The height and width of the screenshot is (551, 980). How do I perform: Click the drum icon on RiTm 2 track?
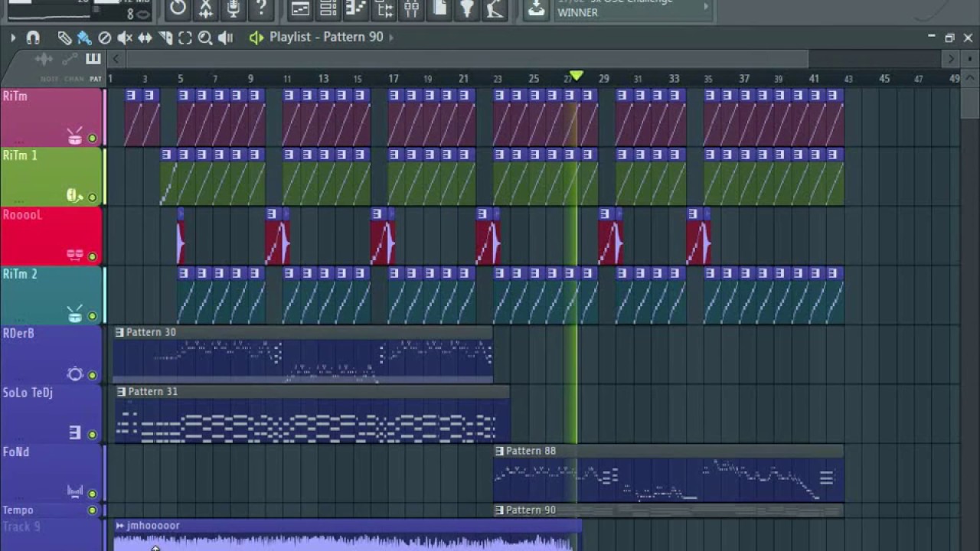click(75, 314)
